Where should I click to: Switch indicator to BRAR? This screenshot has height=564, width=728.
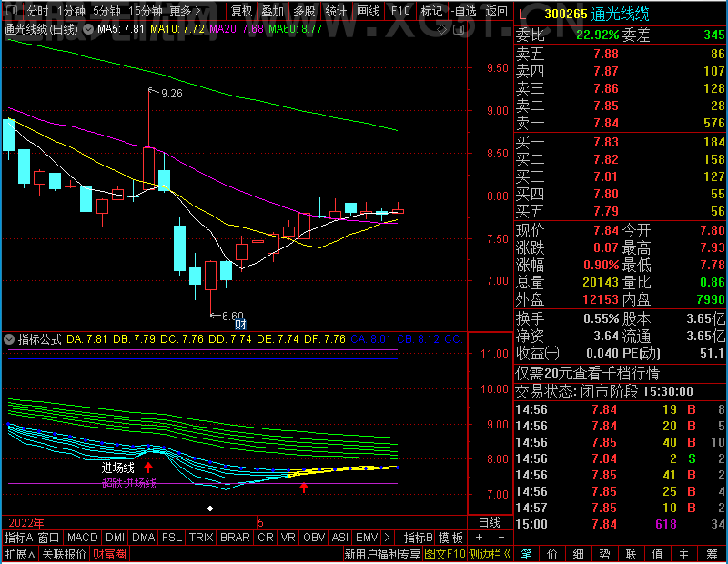(235, 538)
